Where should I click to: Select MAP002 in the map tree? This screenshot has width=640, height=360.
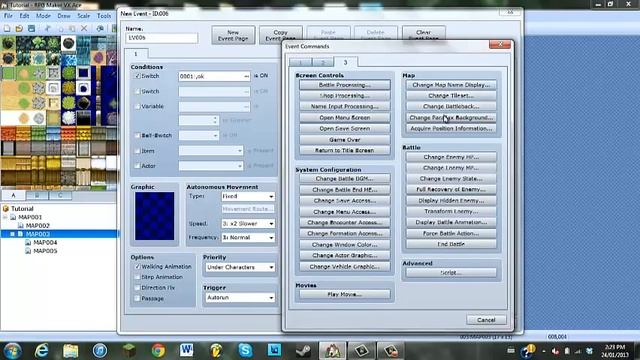(x=38, y=226)
